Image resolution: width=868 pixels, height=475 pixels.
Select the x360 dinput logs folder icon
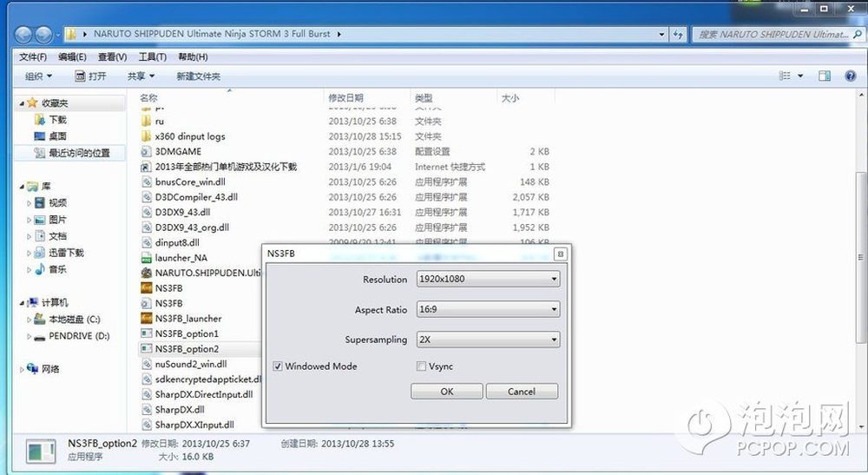(x=146, y=136)
